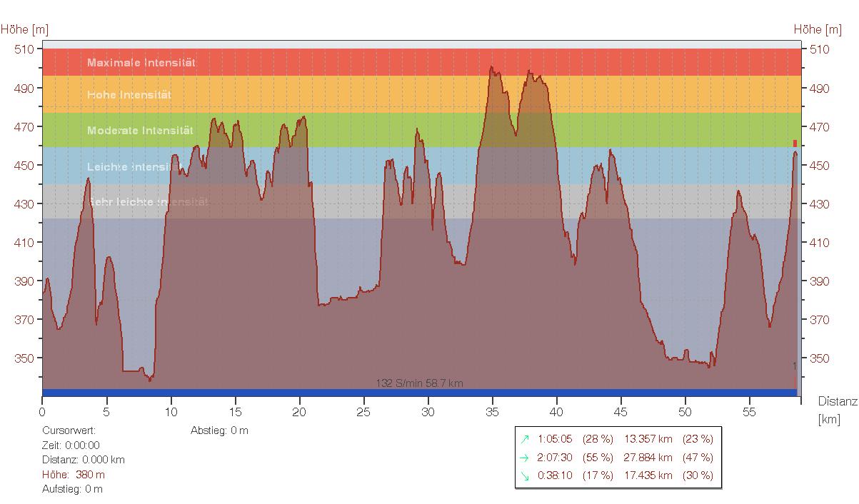Select the "Aufstieg: 0 m" readout
The image size is (859, 504).
(x=72, y=489)
